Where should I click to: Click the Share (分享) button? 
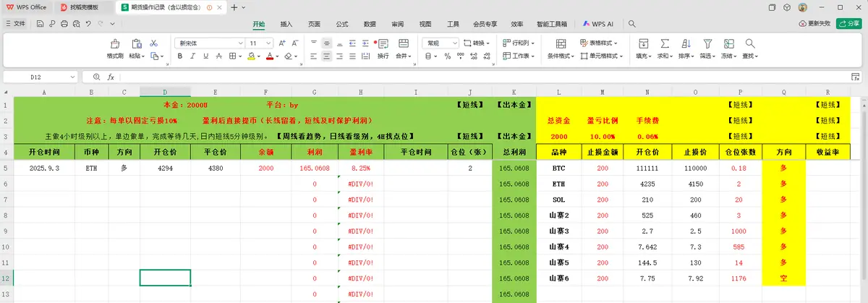pos(849,23)
